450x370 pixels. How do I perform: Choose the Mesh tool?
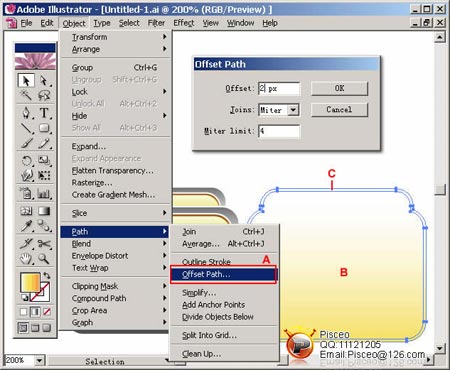pyautogui.click(x=26, y=211)
